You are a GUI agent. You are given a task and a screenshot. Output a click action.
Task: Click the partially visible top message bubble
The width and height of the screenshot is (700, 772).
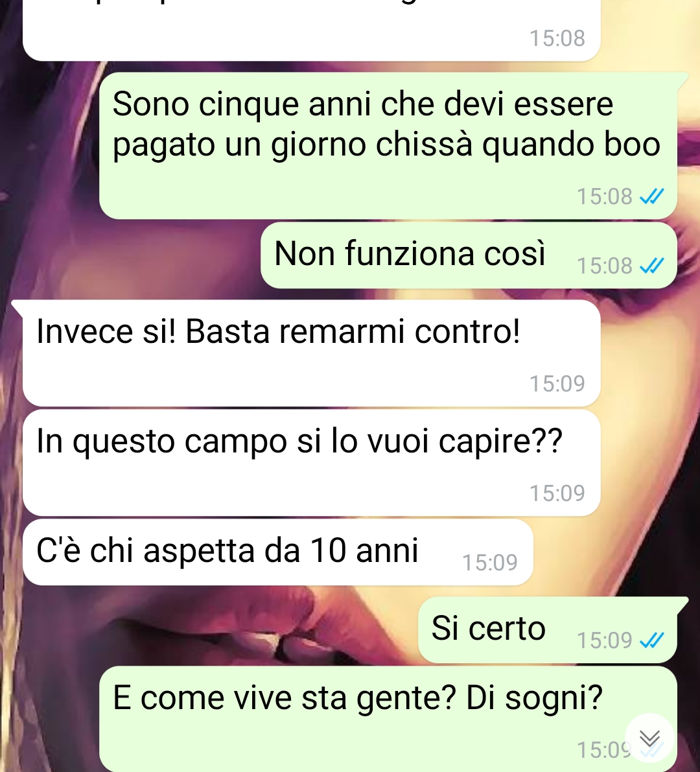(x=312, y=30)
